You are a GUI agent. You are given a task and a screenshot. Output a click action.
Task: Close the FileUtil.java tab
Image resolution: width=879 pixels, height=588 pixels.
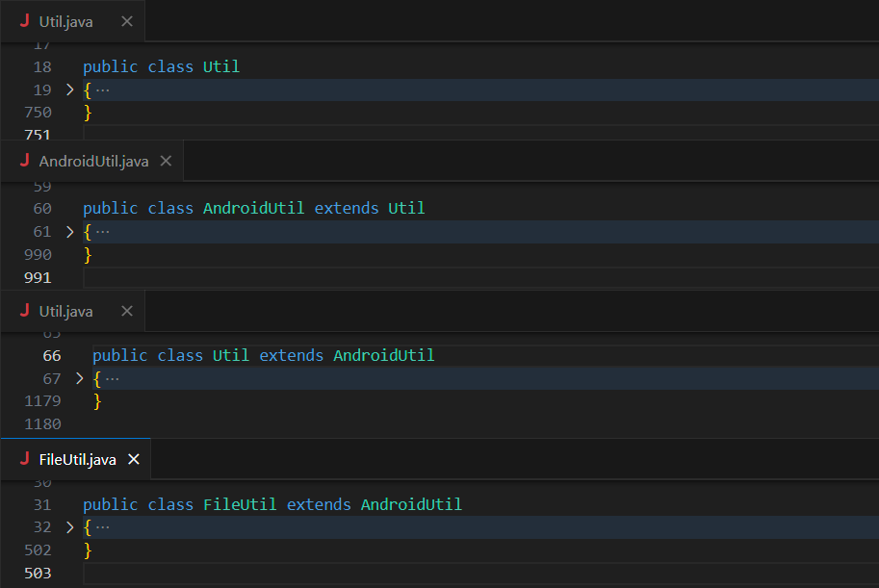(134, 459)
